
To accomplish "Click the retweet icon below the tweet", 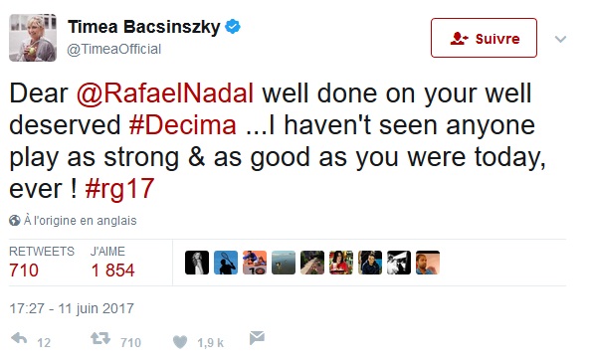I will 100,338.
